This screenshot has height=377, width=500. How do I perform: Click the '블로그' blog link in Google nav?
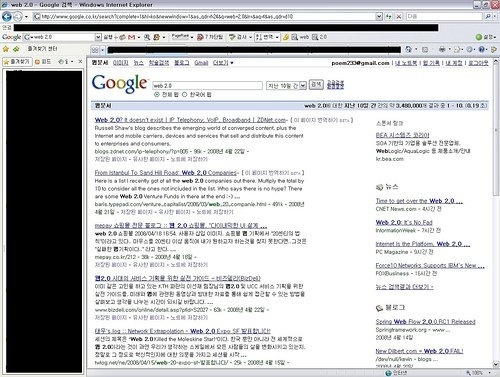pos(182,63)
